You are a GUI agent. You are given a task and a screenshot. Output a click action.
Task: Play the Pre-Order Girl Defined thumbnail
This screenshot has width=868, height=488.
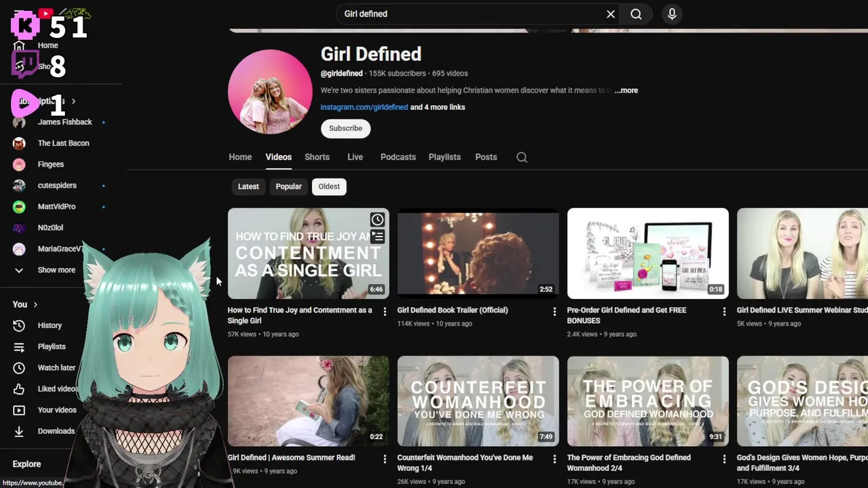point(648,253)
